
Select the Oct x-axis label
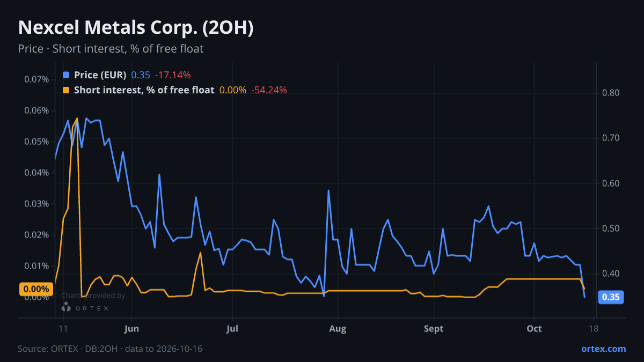click(x=535, y=329)
